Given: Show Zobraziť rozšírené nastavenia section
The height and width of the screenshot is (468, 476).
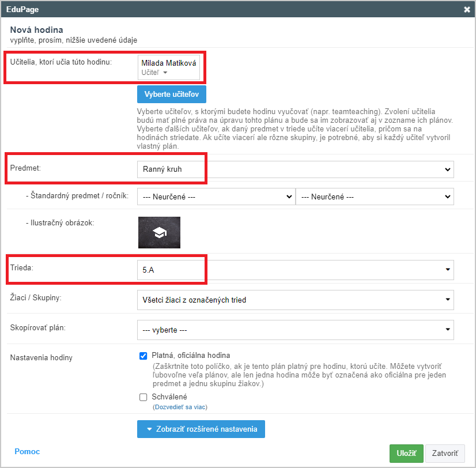Looking at the screenshot, I should 201,429.
